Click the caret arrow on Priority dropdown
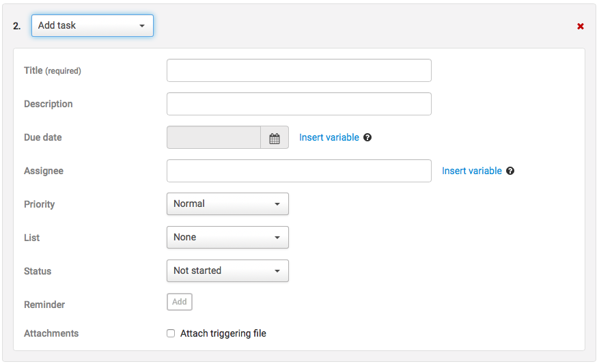 277,204
